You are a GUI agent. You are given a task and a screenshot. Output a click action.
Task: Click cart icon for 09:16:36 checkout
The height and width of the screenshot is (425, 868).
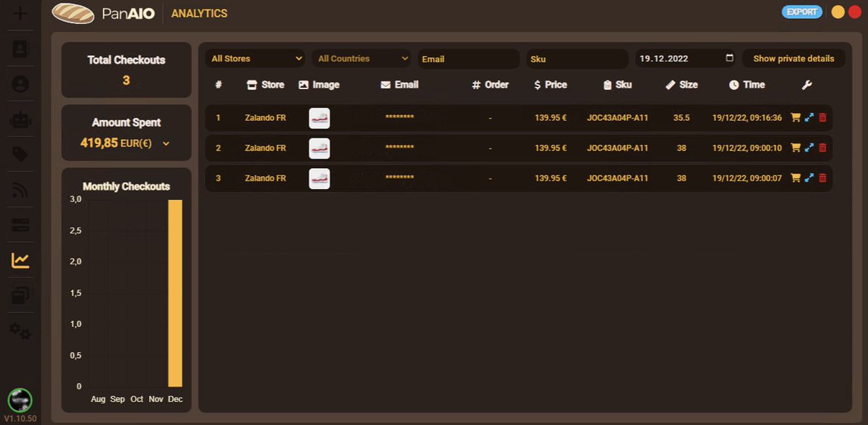[x=796, y=117]
